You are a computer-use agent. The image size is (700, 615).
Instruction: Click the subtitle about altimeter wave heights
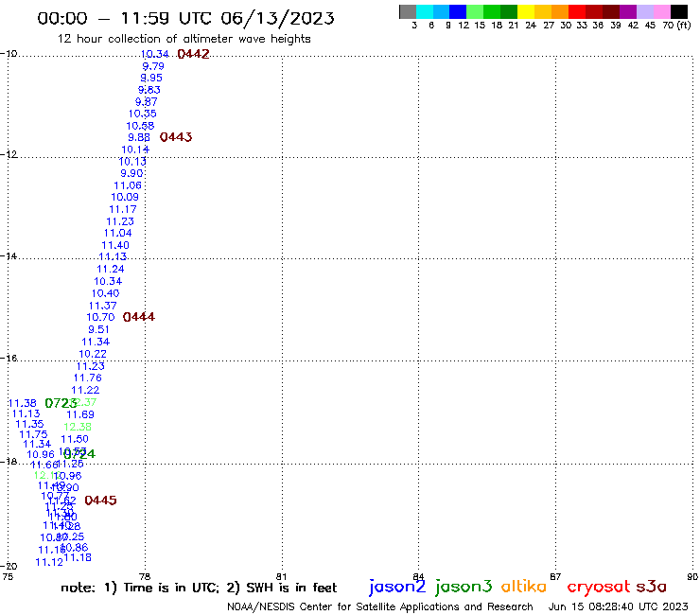[184, 39]
